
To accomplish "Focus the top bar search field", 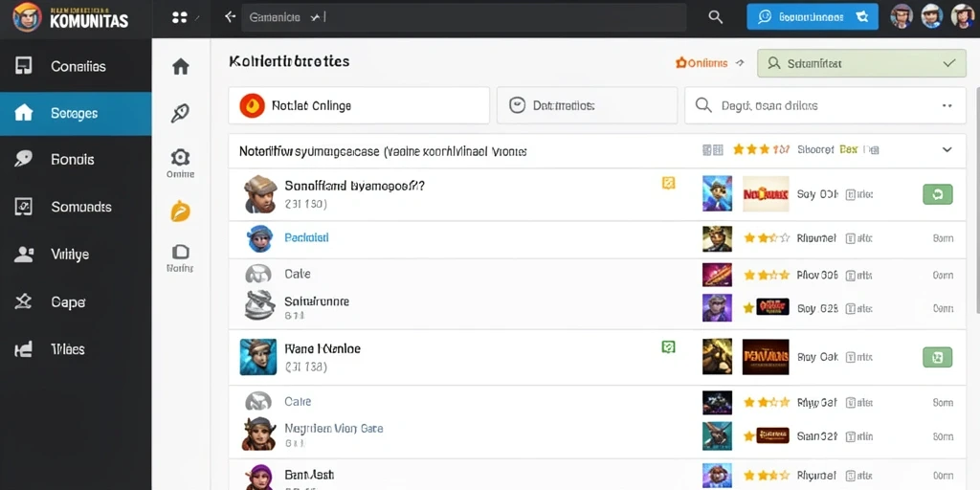I will click(464, 17).
